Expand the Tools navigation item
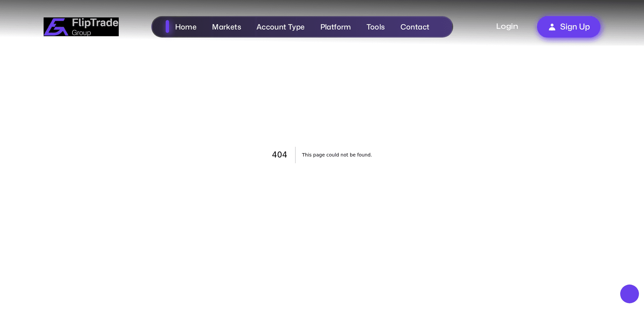The image size is (644, 310). pos(376,27)
